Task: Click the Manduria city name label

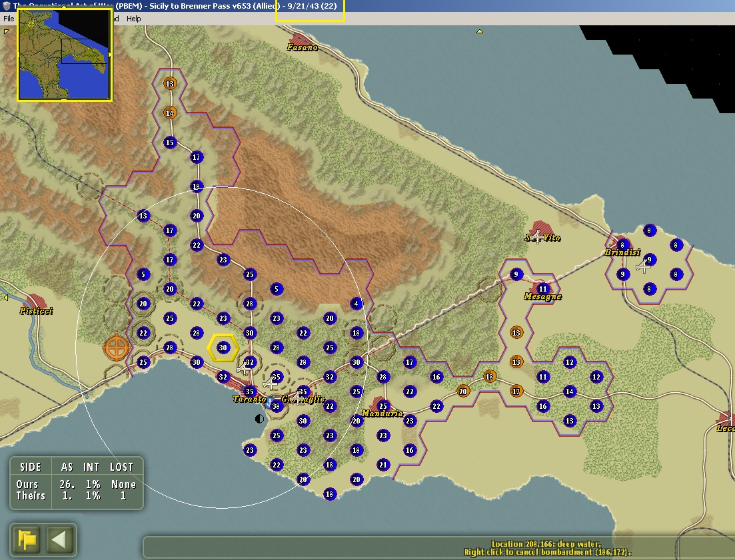Action: (383, 414)
